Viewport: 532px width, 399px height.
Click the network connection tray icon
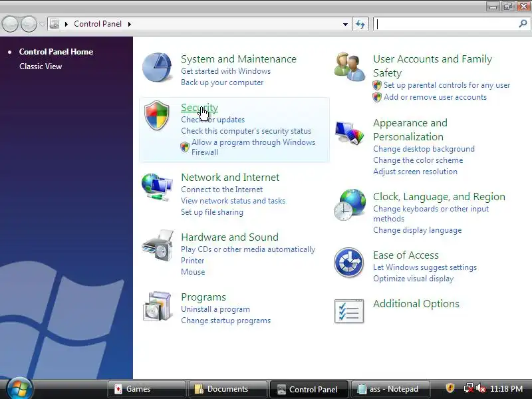pyautogui.click(x=468, y=388)
